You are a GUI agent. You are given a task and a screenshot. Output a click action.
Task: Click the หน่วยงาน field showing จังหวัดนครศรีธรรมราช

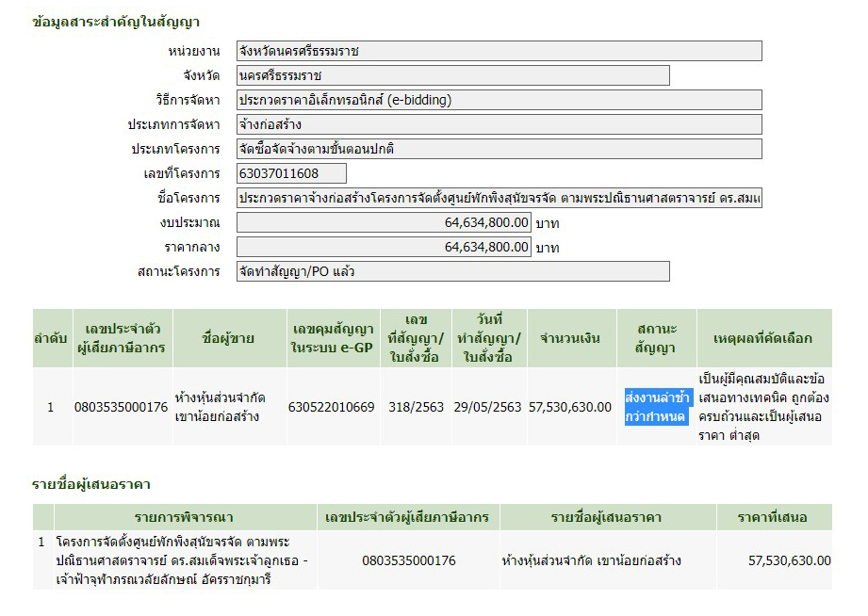499,52
